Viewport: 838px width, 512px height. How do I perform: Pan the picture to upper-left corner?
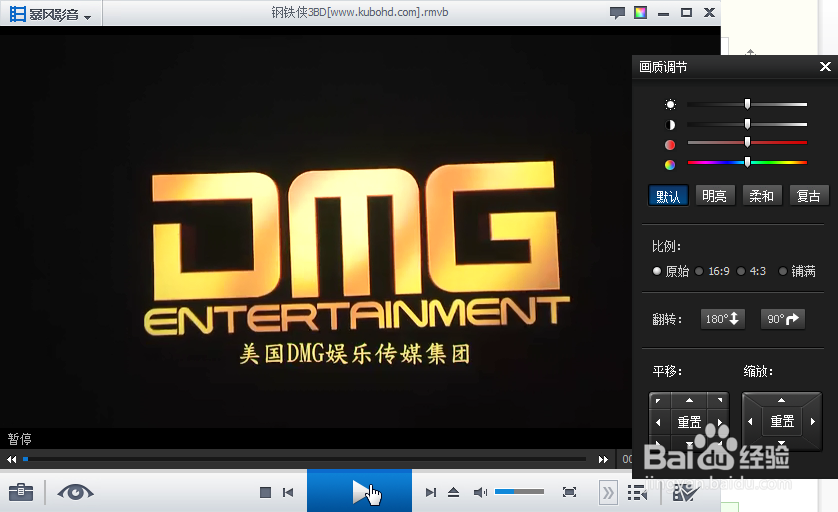(x=658, y=400)
